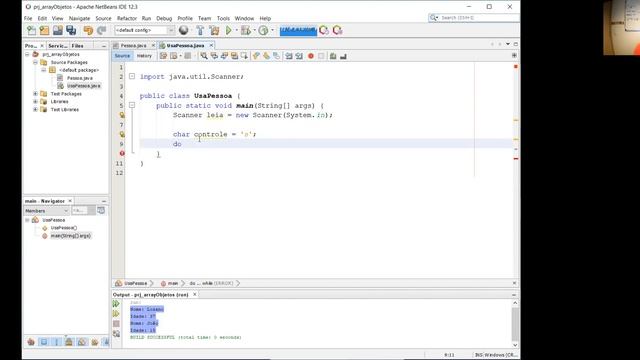Click the Stop icon in Output panel
Image resolution: width=640 pixels, height=360 pixels.
[x=116, y=324]
